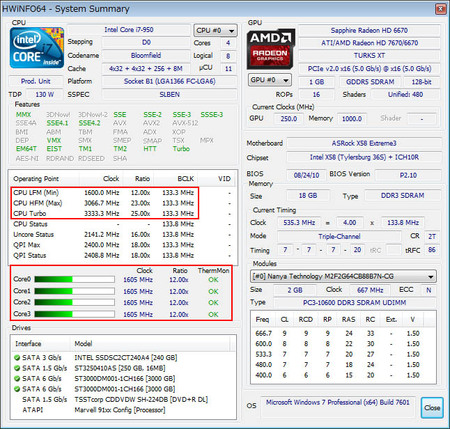The image size is (450, 429).
Task: Click green status icon of fourth SATA drive
Action: pos(17,389)
